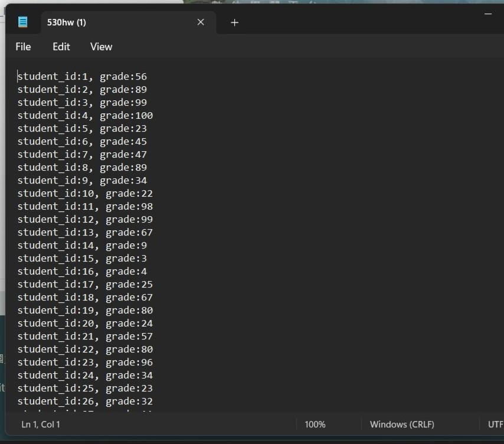Click the line showing student_id:4, grade:100

click(x=86, y=115)
